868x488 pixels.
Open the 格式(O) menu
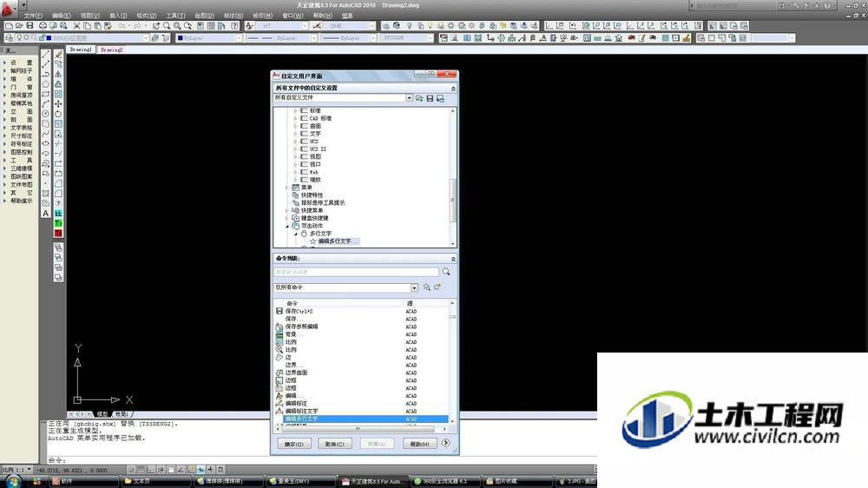147,16
